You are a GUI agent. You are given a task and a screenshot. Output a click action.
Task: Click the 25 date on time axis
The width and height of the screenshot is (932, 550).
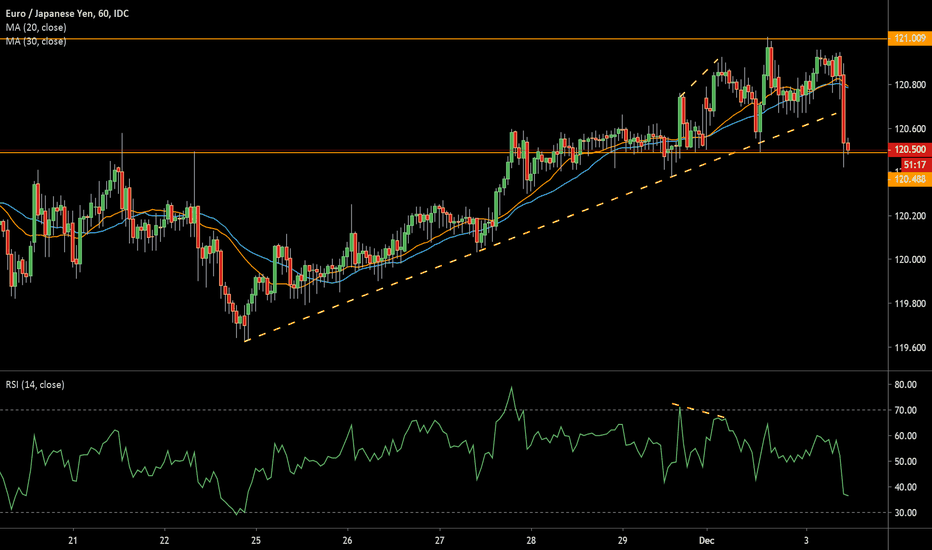[x=256, y=541]
